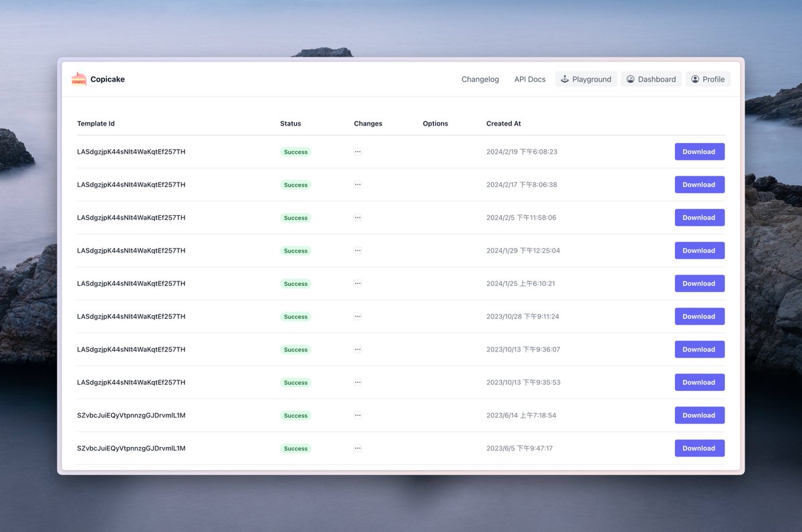Download the render from 2023/10/13 9:35:53
802x532 pixels.
click(x=699, y=382)
